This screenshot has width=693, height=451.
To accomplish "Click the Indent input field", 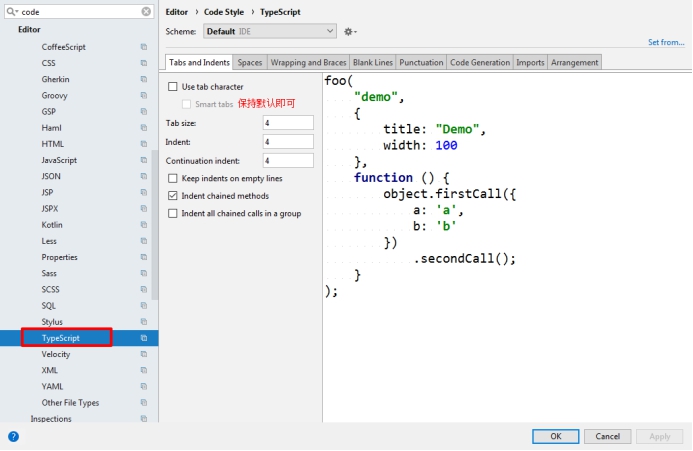I will 288,142.
